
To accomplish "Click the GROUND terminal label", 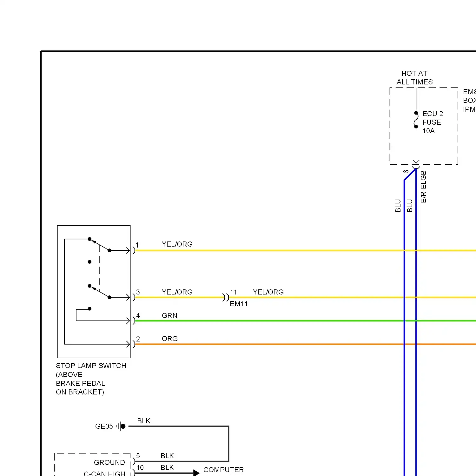I will pos(109,462).
